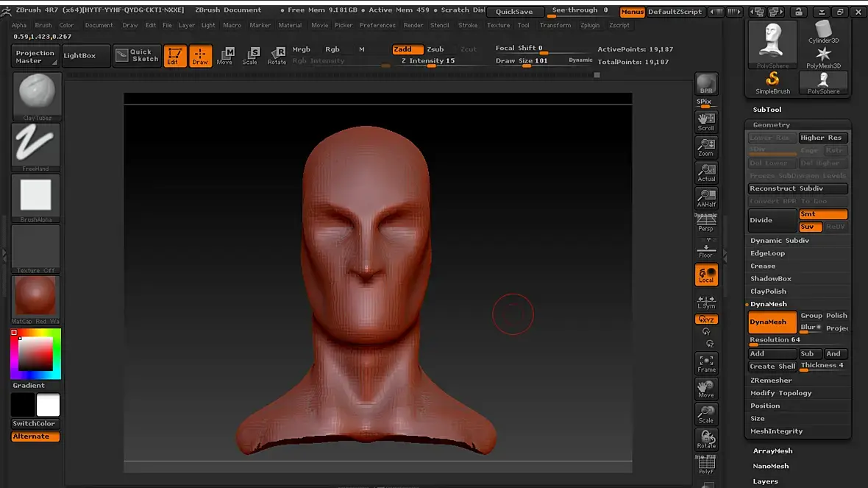Collapse the Geometry subpalette
The height and width of the screenshot is (488, 868).
coord(771,125)
